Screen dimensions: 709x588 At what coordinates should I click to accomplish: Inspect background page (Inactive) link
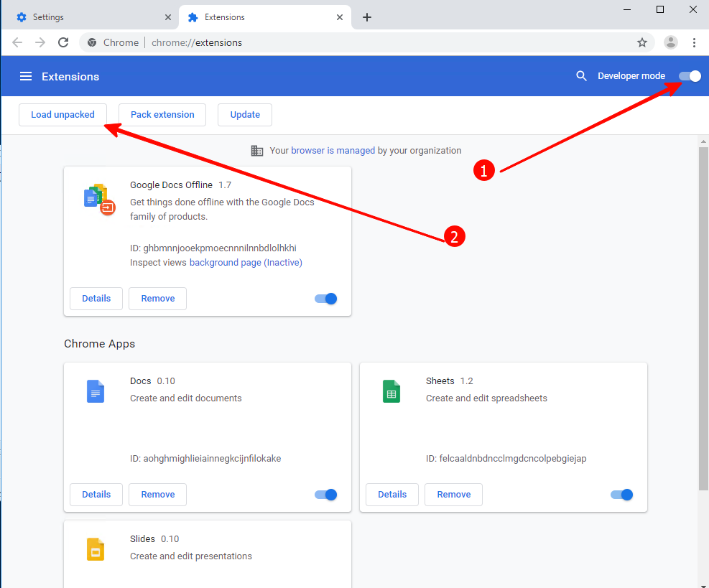pyautogui.click(x=246, y=263)
